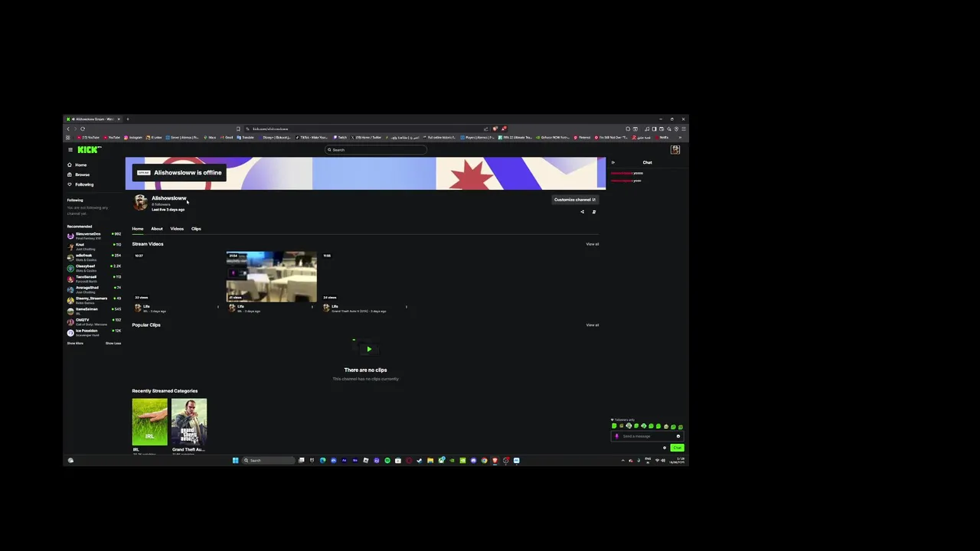Screen dimensions: 980x551
Task: Open the Grand Theft Auto V stream video
Action: 365,276
